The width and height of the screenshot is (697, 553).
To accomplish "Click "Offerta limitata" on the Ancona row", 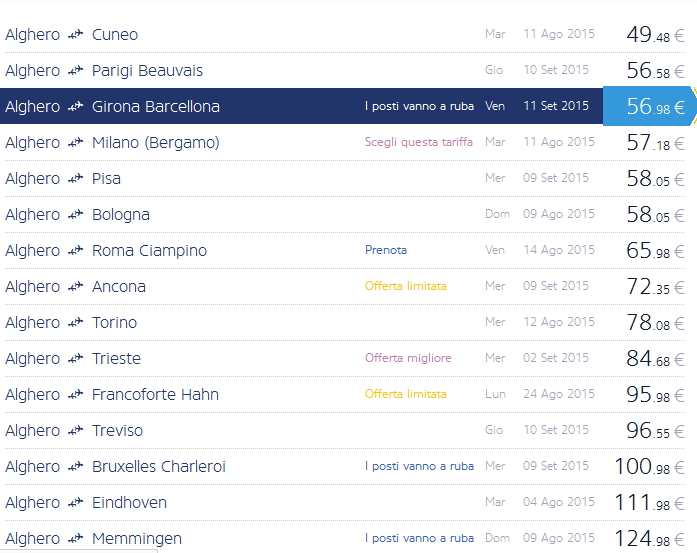I will point(405,286).
